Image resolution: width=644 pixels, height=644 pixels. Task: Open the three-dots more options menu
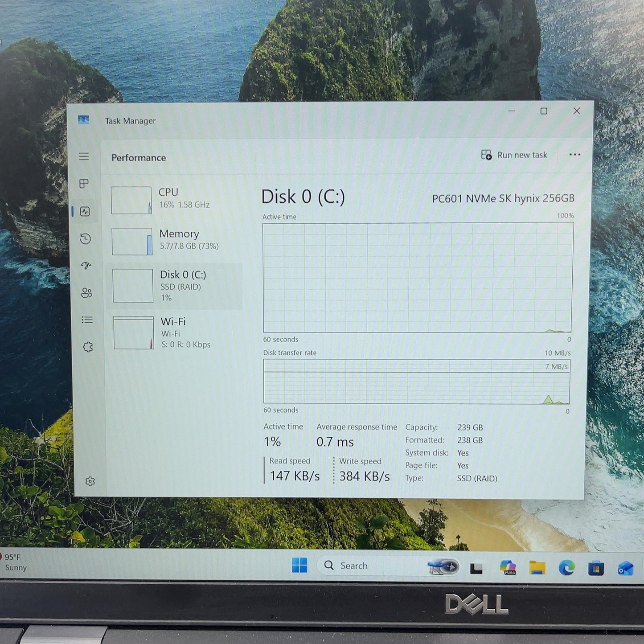click(x=575, y=155)
